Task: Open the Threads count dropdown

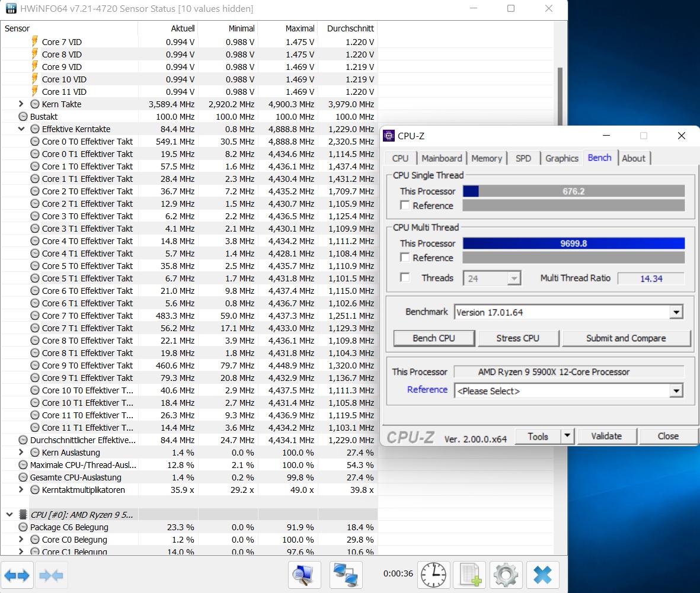Action: pos(514,278)
